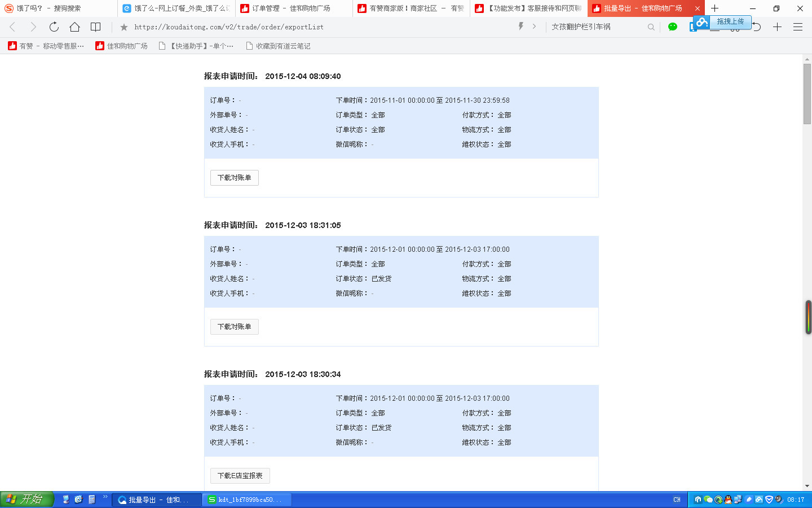Viewport: 812px width, 508px height.
Task: Open the network connection tray icon
Action: pyautogui.click(x=738, y=500)
